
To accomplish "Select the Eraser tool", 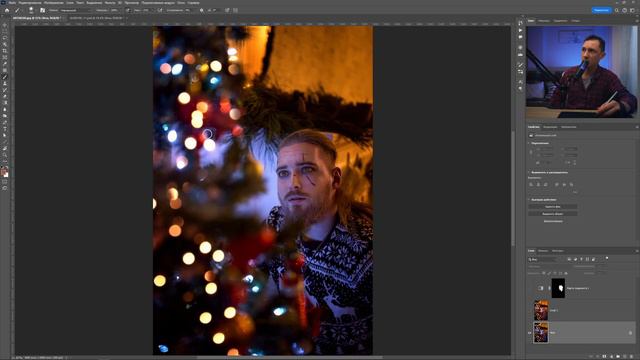I will [5, 96].
